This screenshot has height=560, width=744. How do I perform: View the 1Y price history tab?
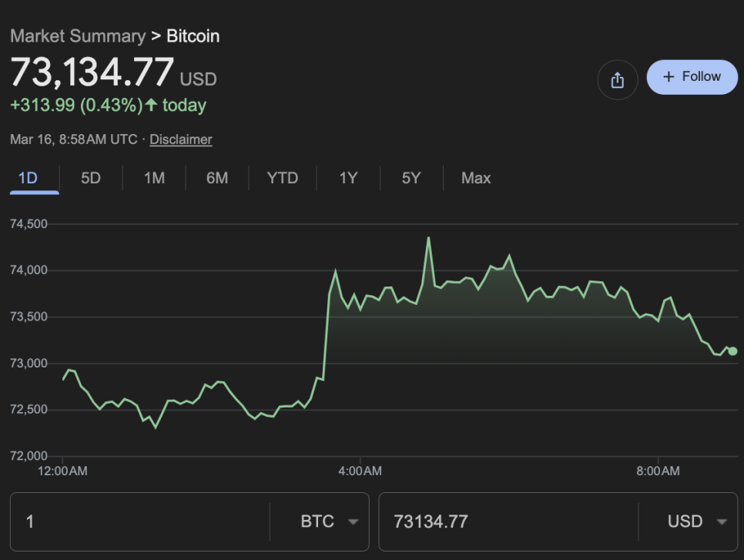[x=348, y=178]
